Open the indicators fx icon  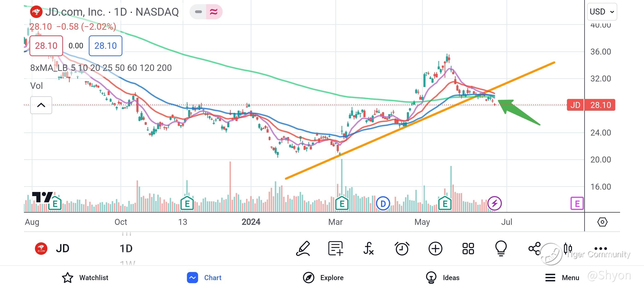coord(368,249)
